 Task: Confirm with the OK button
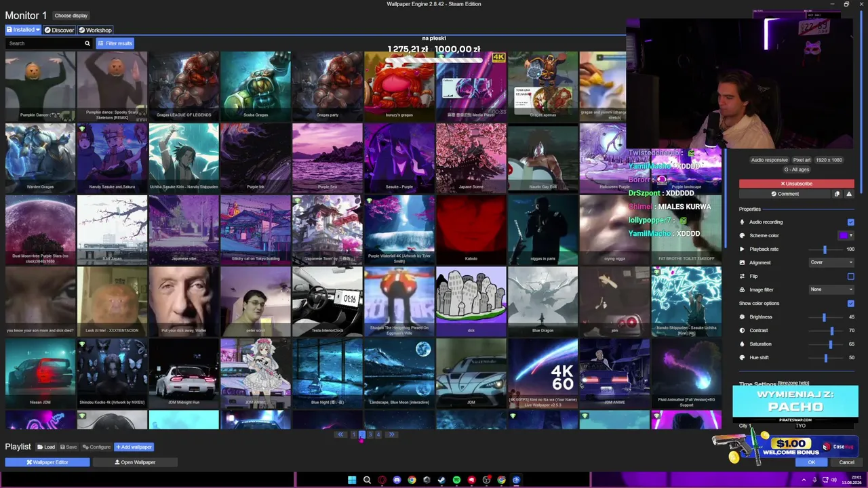pos(812,462)
